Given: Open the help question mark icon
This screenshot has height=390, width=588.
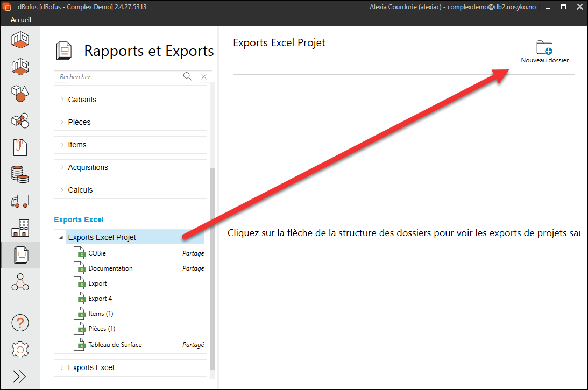Looking at the screenshot, I should [x=20, y=323].
